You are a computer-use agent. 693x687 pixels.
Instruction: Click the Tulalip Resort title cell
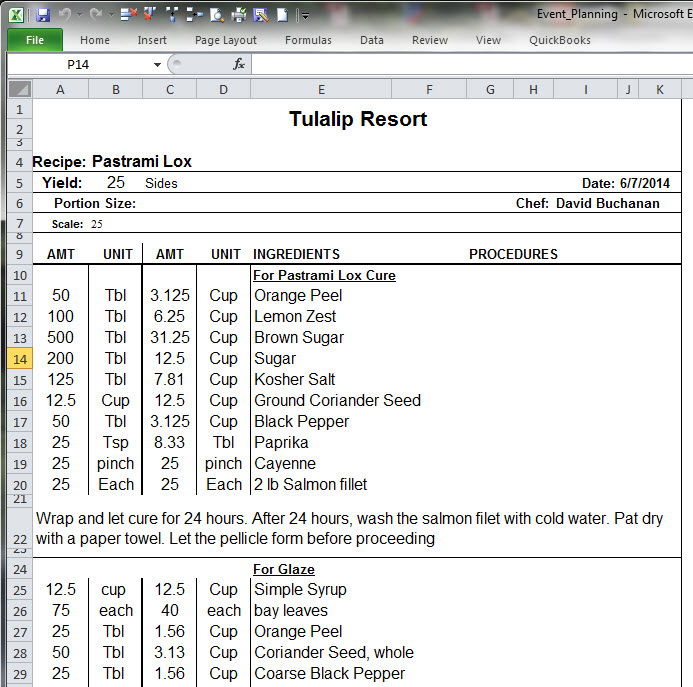(x=358, y=119)
